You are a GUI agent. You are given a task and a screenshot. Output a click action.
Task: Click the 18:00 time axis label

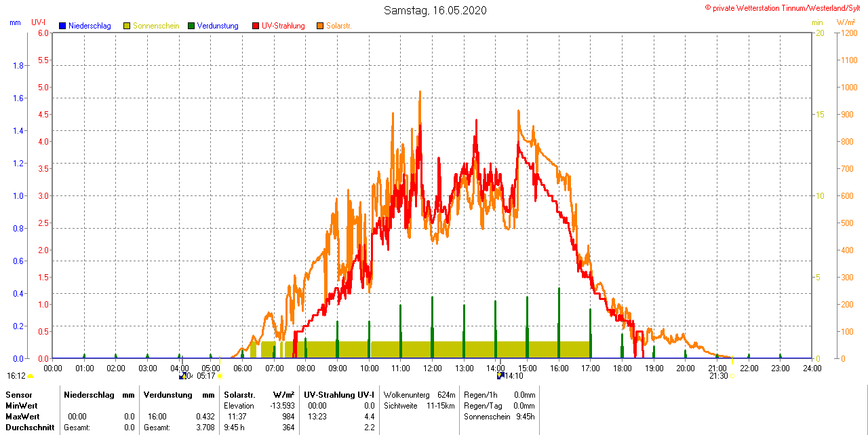click(x=623, y=368)
